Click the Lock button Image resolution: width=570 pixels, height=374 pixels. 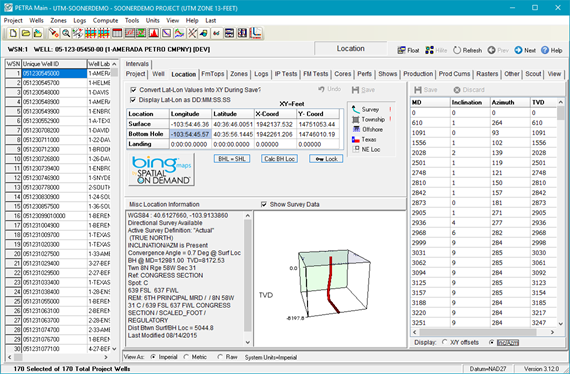326,159
